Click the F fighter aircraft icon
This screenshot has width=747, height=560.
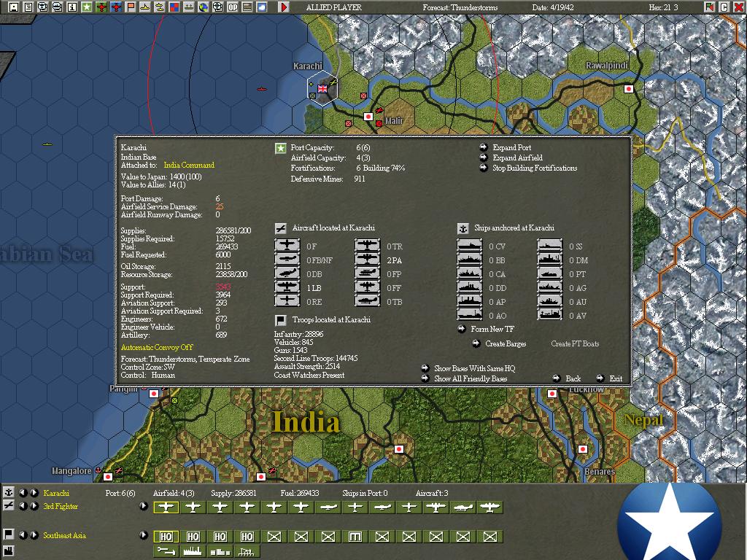[287, 246]
